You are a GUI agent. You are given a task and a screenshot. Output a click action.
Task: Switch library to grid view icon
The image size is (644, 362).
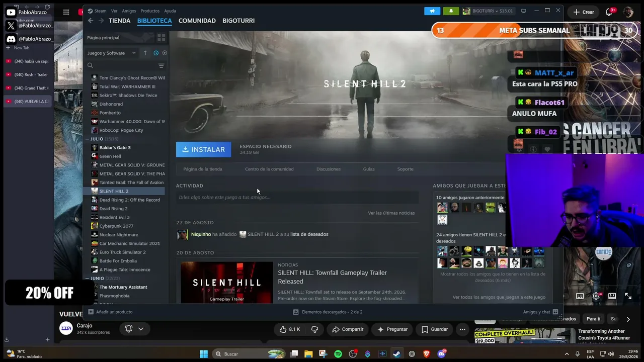coord(161,38)
